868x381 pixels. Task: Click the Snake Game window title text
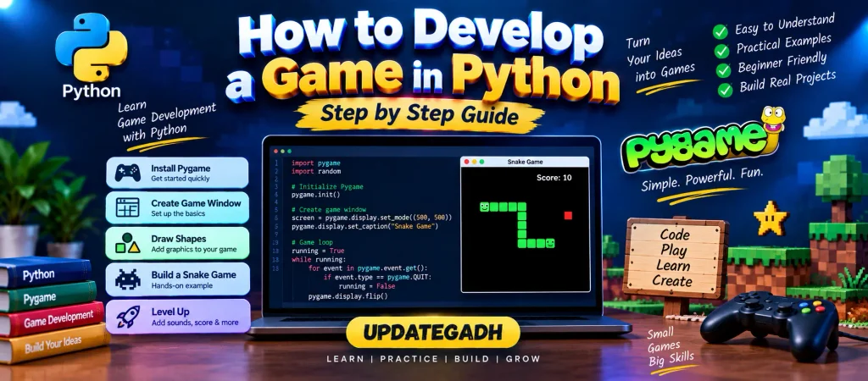pyautogui.click(x=525, y=162)
